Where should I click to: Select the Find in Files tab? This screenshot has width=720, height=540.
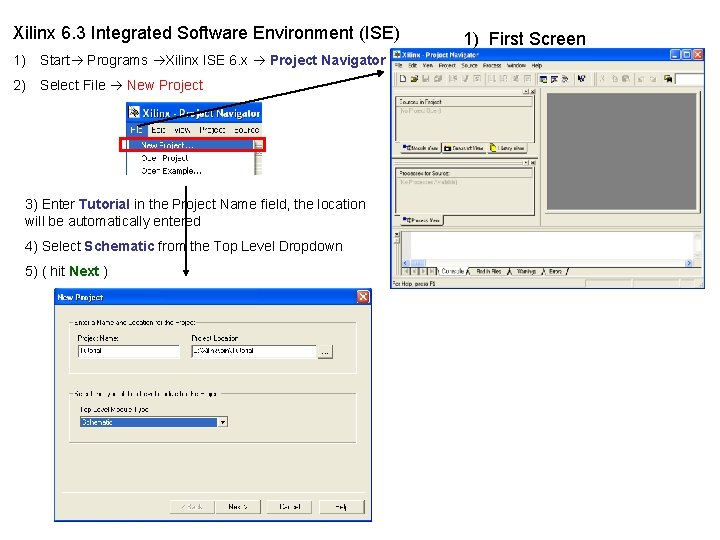tap(489, 271)
